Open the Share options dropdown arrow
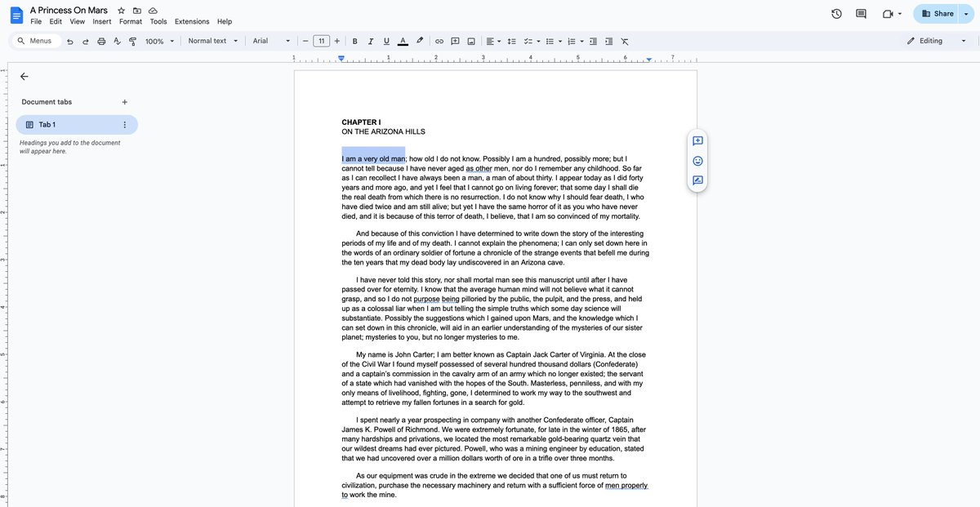This screenshot has width=980, height=507. [x=967, y=14]
